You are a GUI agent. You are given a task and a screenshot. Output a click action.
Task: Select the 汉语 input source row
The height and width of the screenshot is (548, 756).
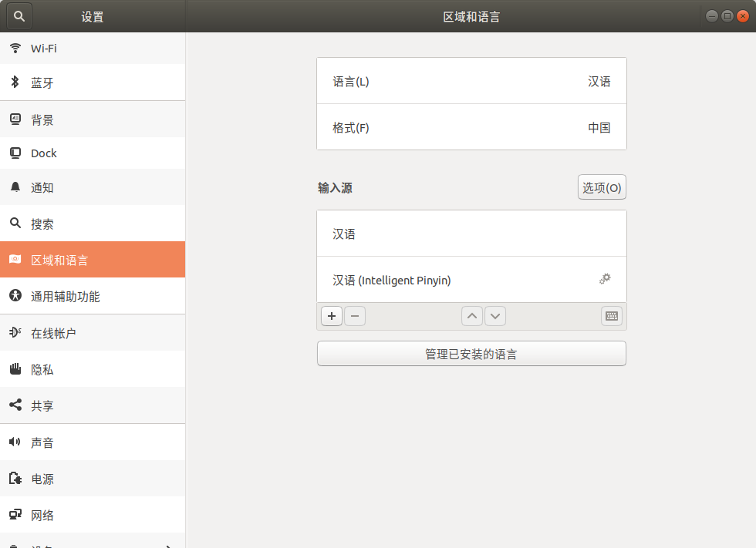pos(471,234)
